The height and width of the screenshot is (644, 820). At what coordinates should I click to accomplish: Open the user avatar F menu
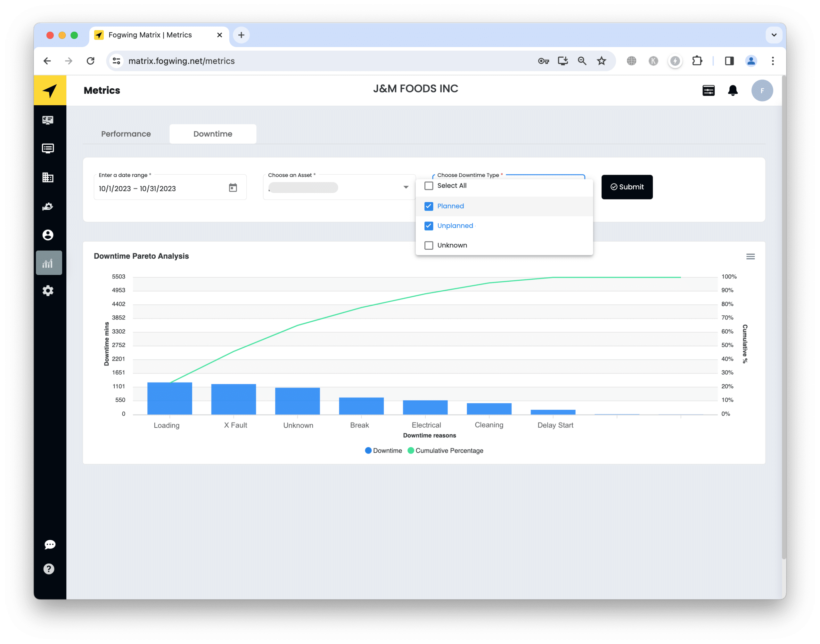pos(762,91)
